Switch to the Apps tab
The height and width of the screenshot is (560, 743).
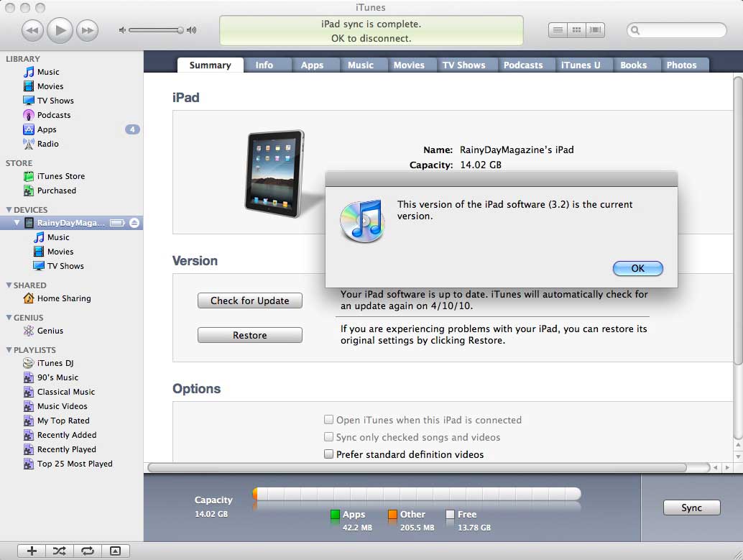pos(313,65)
